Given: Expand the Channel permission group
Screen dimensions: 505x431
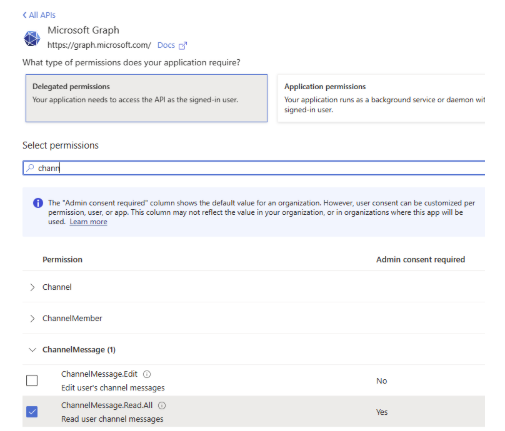Looking at the screenshot, I should [32, 287].
